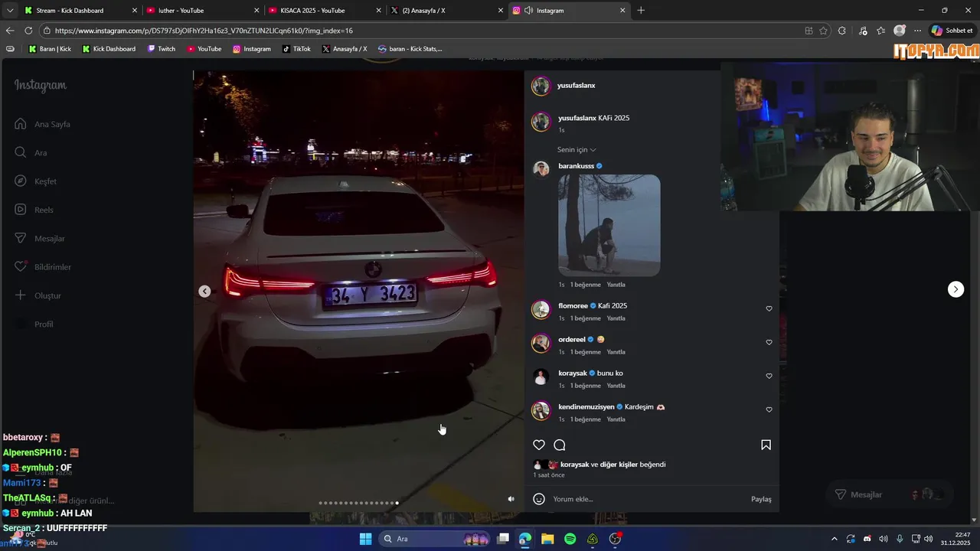Open Kick Dashboard bookmark
The height and width of the screenshot is (551, 980).
pyautogui.click(x=109, y=48)
